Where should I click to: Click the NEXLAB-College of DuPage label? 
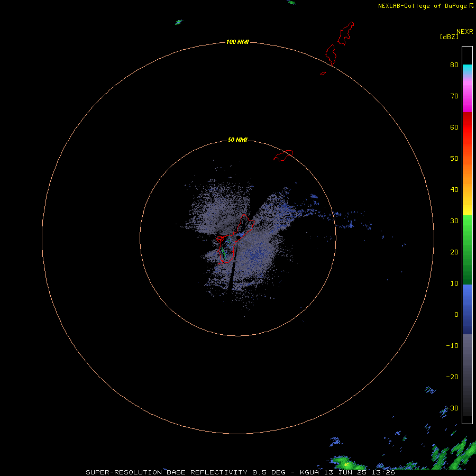[x=422, y=6]
